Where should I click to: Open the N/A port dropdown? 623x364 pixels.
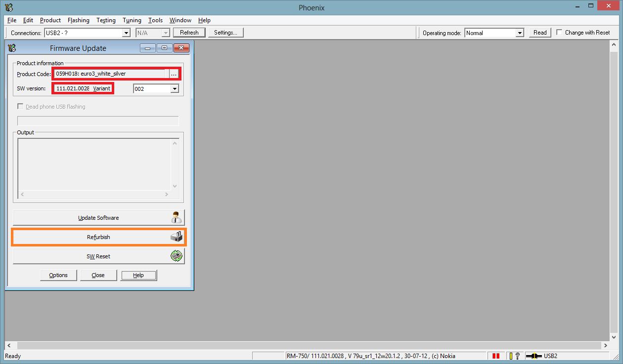click(x=166, y=33)
